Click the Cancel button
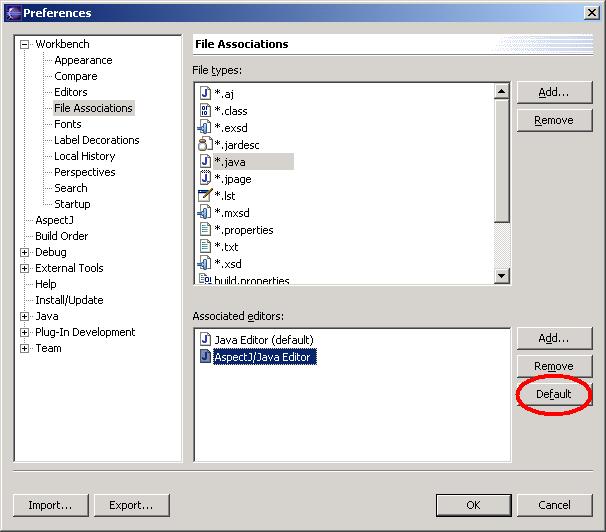The image size is (606, 532). coord(554,505)
